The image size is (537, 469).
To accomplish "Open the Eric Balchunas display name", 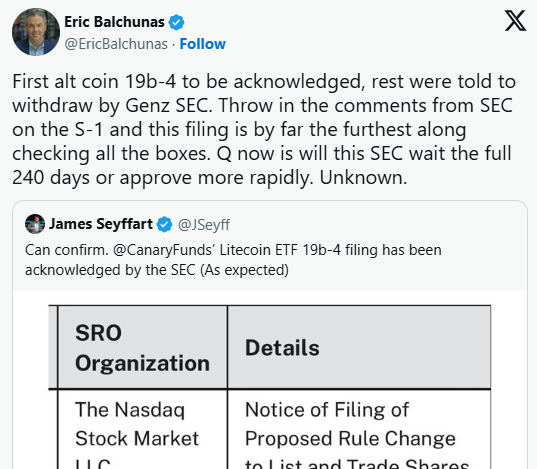I will tap(114, 22).
